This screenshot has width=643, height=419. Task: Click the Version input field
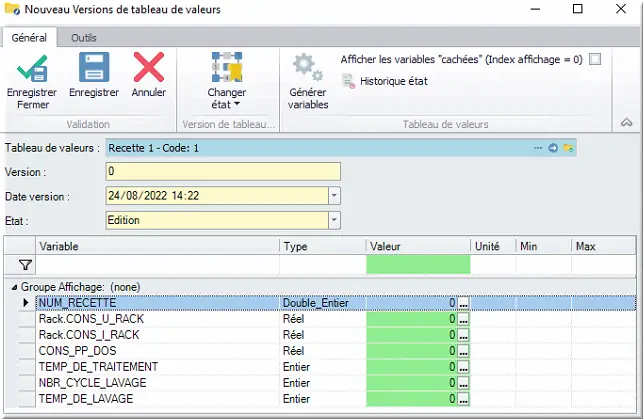pos(216,172)
